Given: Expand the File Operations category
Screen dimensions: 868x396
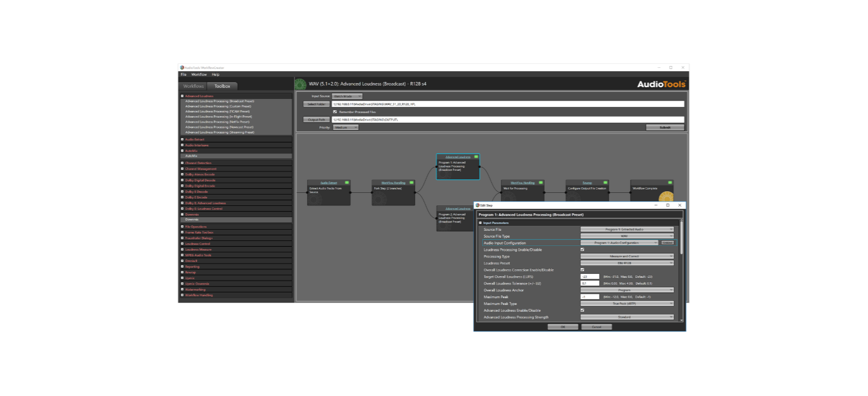Looking at the screenshot, I should 182,227.
